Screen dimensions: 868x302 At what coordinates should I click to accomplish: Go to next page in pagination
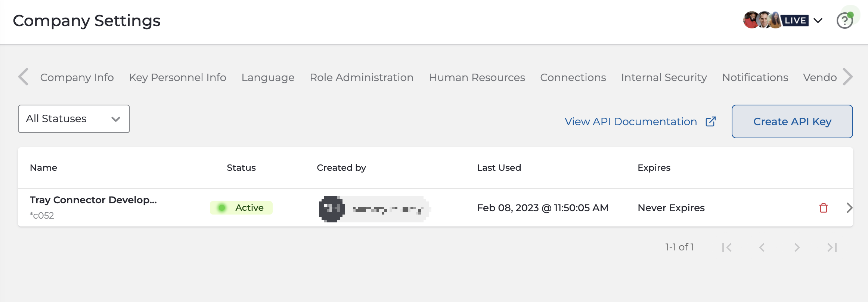click(x=797, y=247)
